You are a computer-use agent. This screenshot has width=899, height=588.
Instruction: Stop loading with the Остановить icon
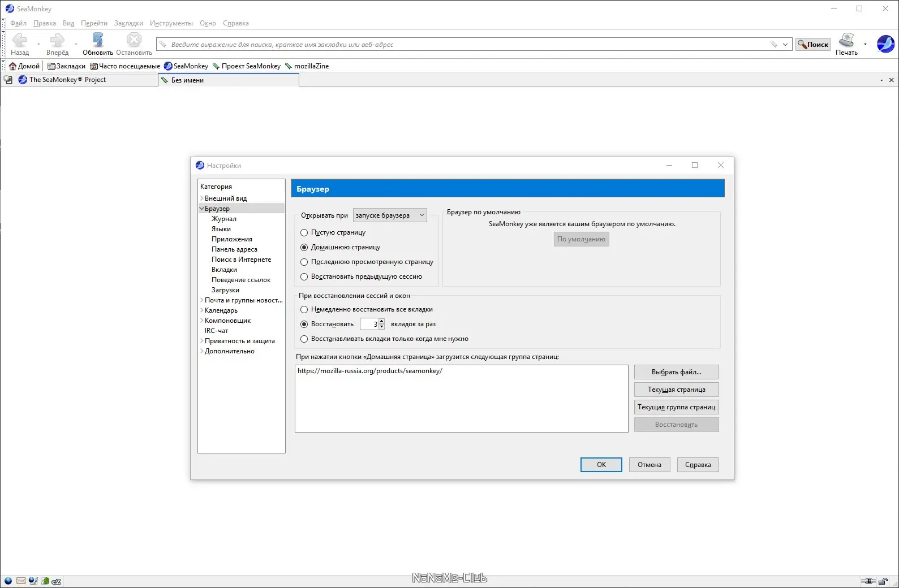[134, 40]
